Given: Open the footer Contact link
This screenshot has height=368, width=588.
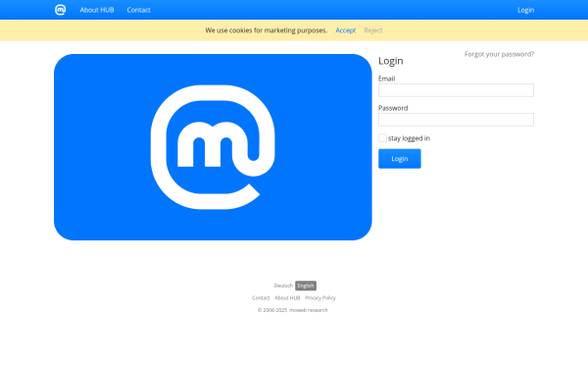Looking at the screenshot, I should [x=261, y=297].
